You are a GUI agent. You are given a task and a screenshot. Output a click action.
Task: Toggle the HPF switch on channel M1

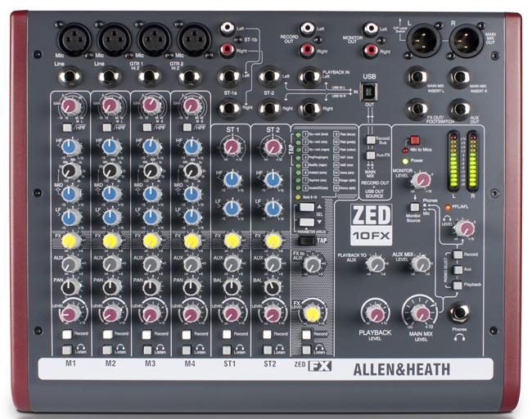(66, 128)
